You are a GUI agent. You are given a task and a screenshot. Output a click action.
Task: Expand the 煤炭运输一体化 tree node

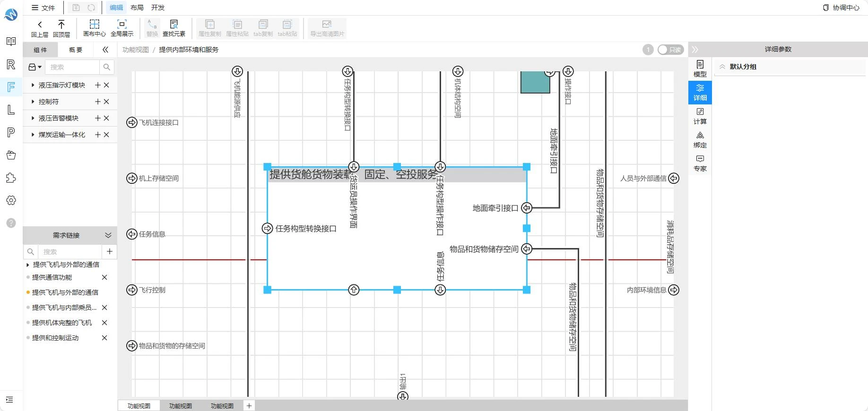33,135
